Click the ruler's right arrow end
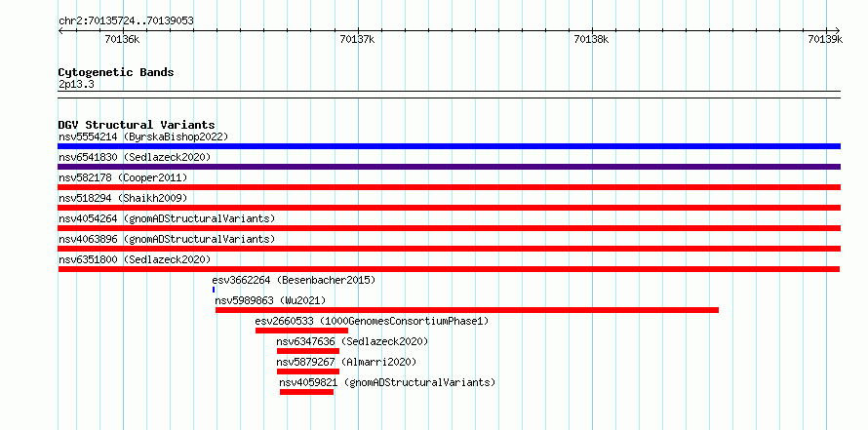Screen dimensions: 868x430 tap(838, 30)
